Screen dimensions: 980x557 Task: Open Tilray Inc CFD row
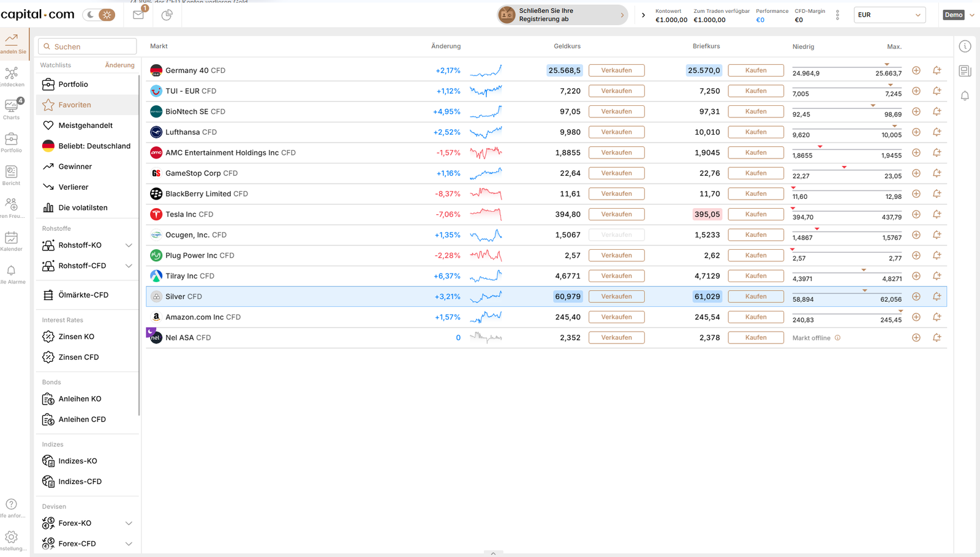[x=546, y=276]
